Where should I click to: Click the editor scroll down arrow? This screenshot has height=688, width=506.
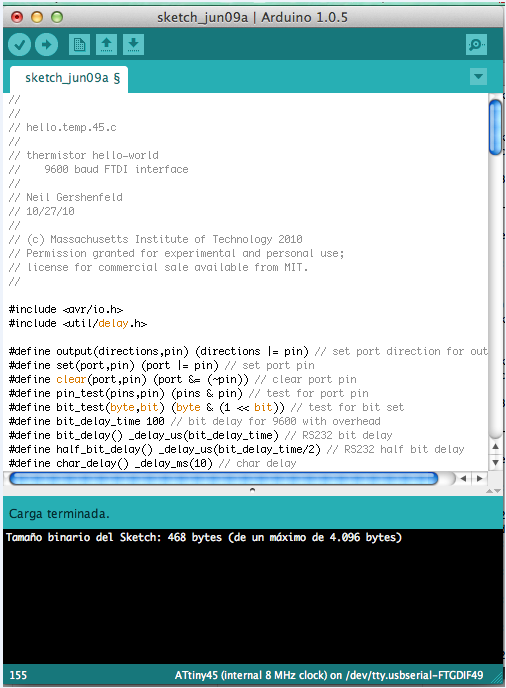pyautogui.click(x=495, y=462)
